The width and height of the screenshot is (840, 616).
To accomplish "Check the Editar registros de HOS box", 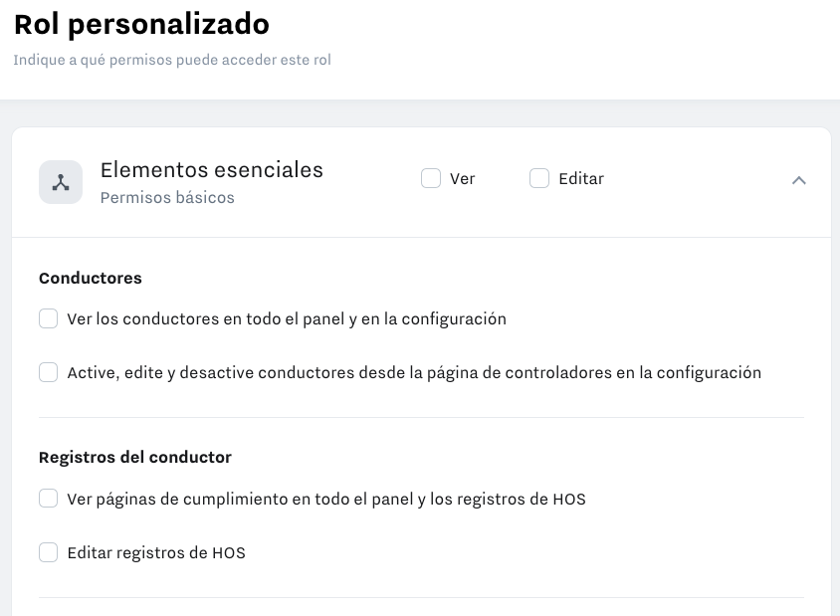I will click(48, 551).
